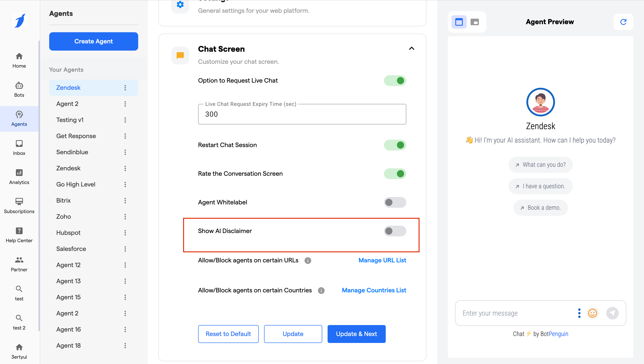Screen dimensions: 644x364
Task: Open Inbox from the sidebar
Action: coord(19,148)
